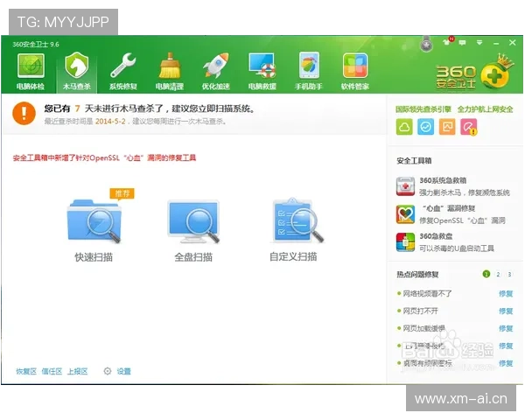Click the last scan date 2014-5-2
The width and height of the screenshot is (525, 420).
110,122
